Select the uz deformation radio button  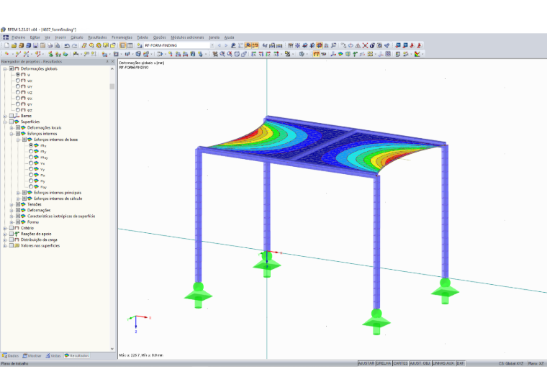18,92
